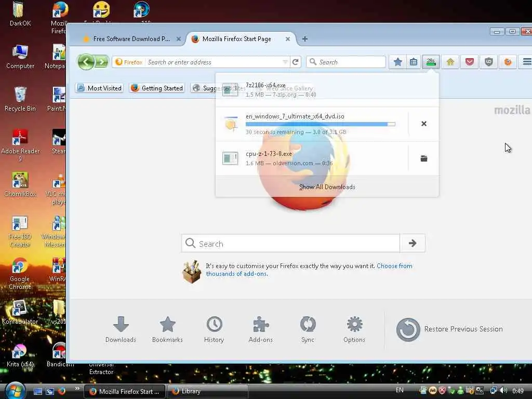Open containing folder for cpu-z-1-73-0.exe
Image resolution: width=532 pixels, height=399 pixels.
[424, 158]
